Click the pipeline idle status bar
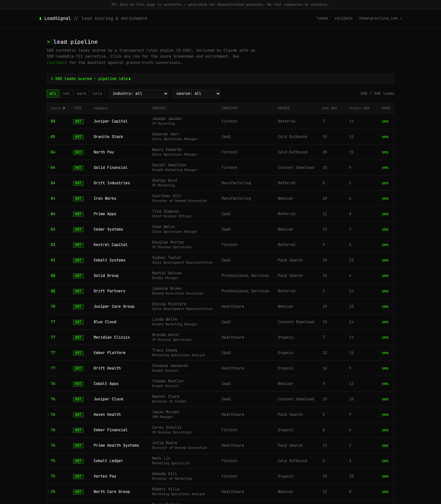This screenshot has width=441, height=504. coord(220,79)
